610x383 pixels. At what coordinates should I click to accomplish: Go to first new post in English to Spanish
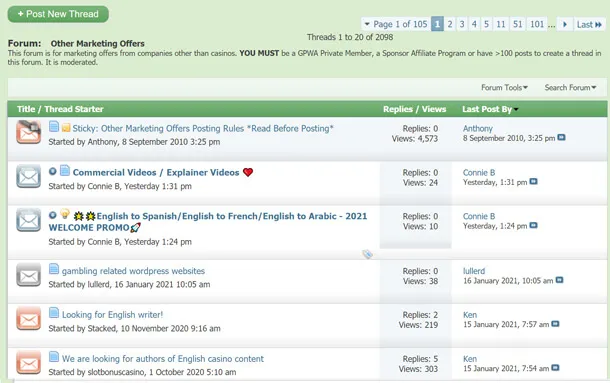[53, 215]
